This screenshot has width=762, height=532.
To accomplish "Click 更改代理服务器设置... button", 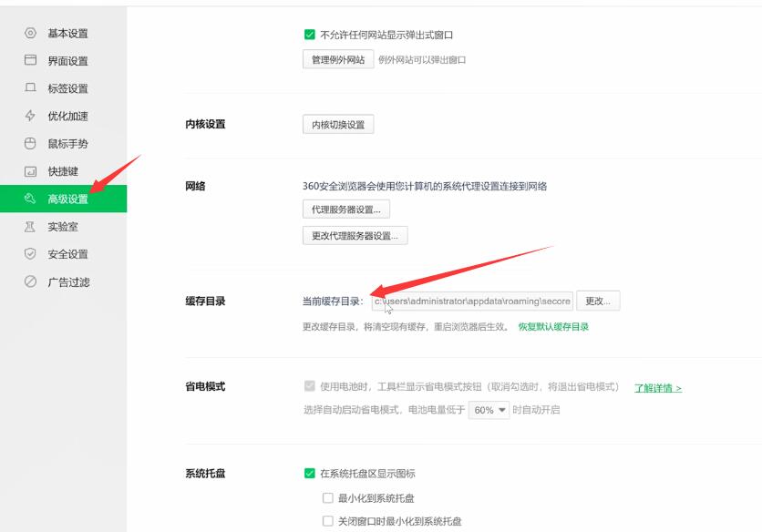I will [x=355, y=236].
